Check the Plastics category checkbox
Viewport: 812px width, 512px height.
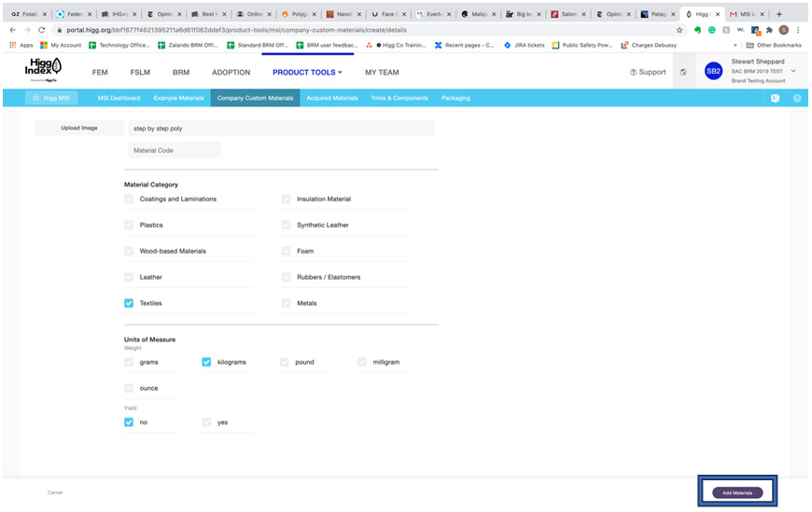click(129, 225)
